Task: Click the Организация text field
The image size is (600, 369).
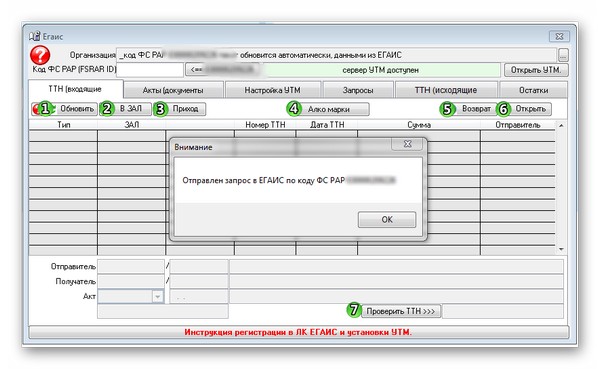Action: [336, 55]
